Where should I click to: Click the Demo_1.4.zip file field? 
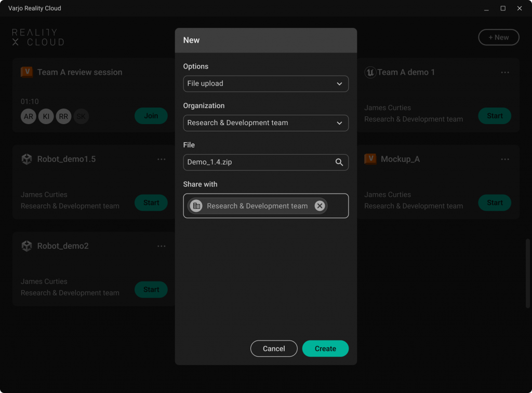pos(257,162)
